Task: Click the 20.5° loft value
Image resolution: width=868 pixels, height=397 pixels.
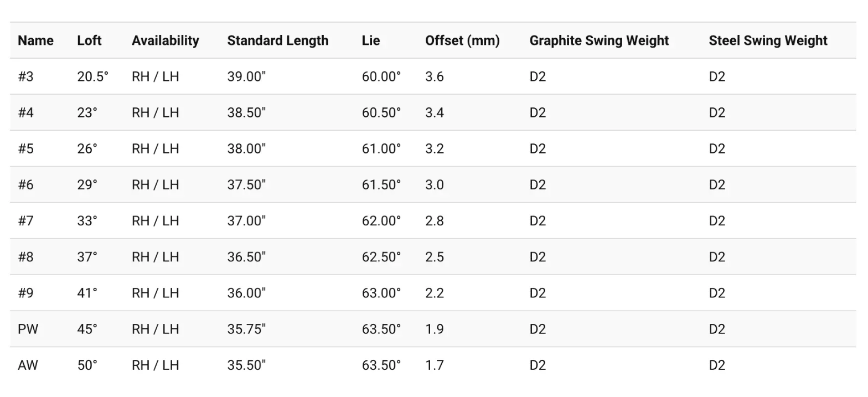Action: (x=92, y=76)
